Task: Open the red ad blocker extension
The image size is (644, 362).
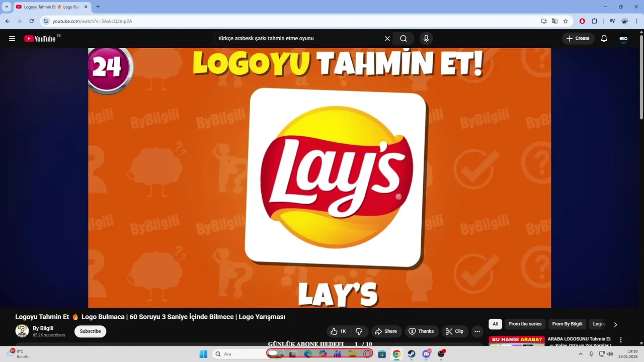Action: pos(582,21)
